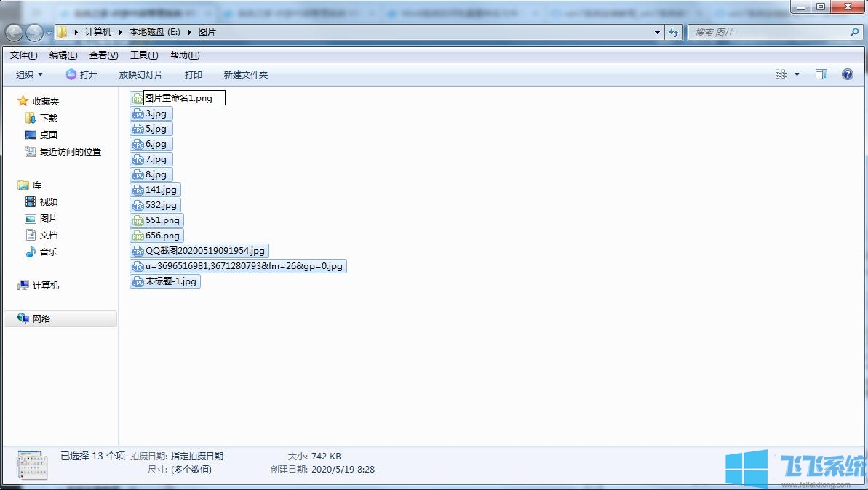Screen dimensions: 868x490
Task: Open the 组织 dropdown menu
Action: (x=28, y=74)
